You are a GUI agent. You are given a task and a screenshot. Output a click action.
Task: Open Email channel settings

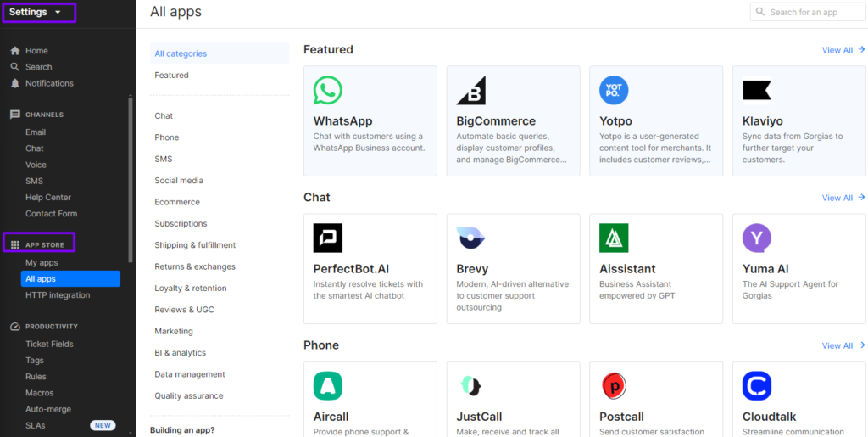36,132
